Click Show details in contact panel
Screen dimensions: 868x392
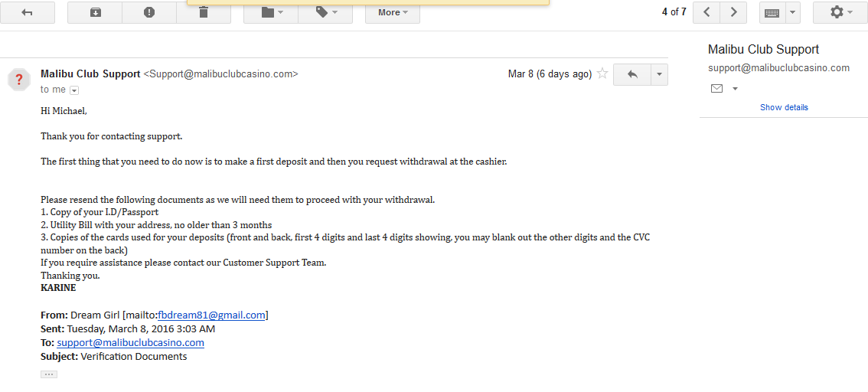pos(784,107)
